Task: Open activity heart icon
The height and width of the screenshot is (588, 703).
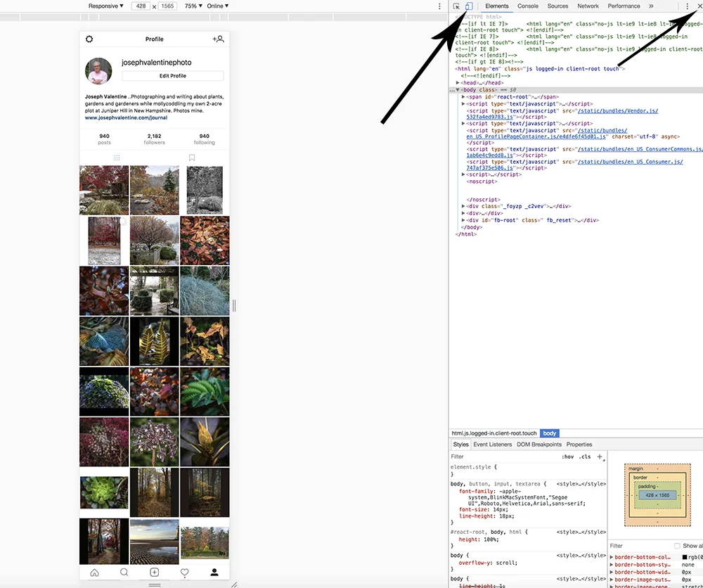Action: click(x=184, y=573)
